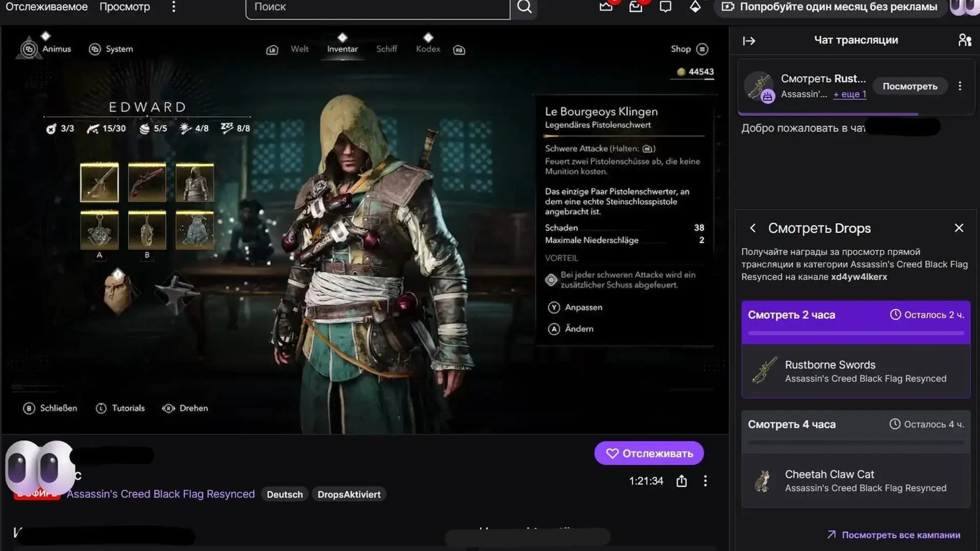Click the 44543 coin balance
This screenshot has width=980, height=551.
[695, 72]
